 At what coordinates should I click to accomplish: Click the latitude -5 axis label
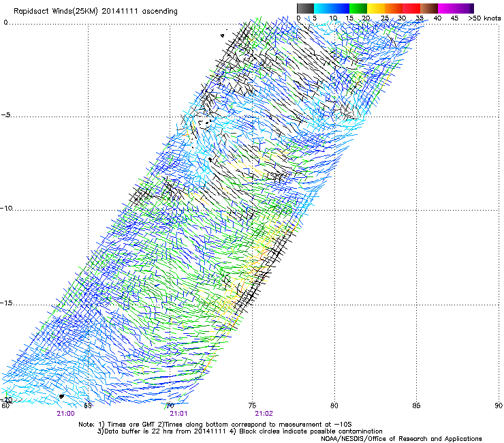[6, 115]
